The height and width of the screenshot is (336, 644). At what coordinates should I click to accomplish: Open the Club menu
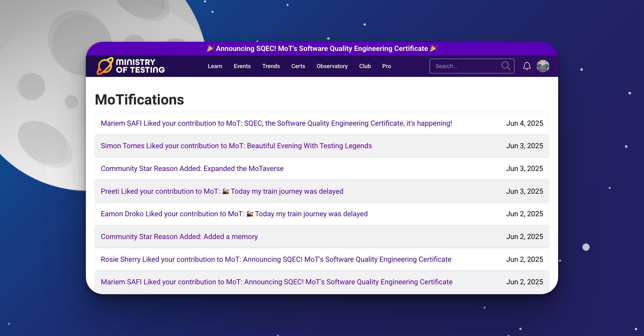click(365, 66)
